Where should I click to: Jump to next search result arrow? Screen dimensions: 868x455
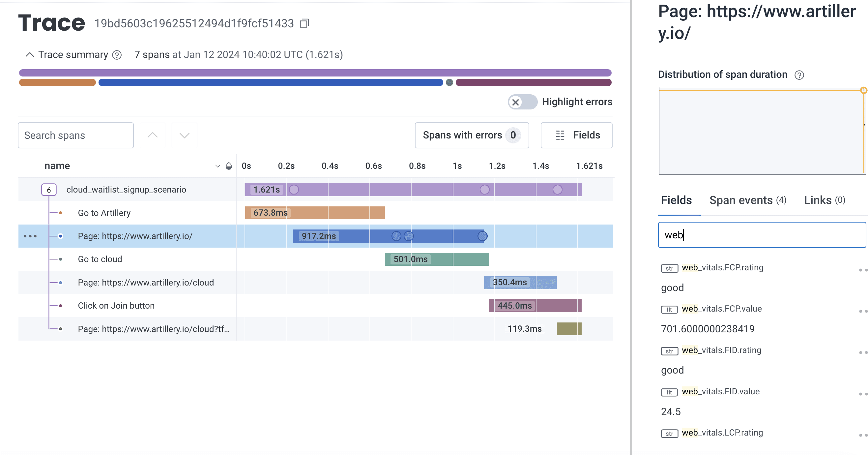(x=184, y=135)
